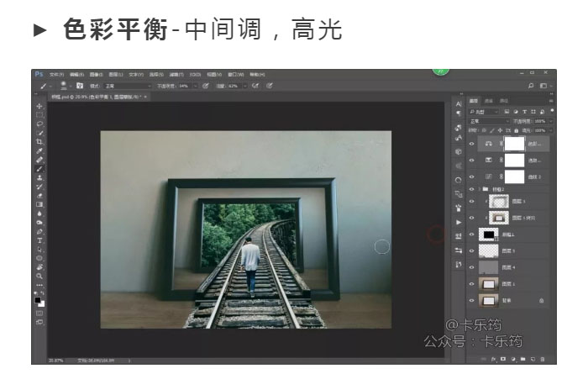This screenshot has width=588, height=374.
Task: Hide the black-thumbnail masked layer
Action: (x=472, y=234)
